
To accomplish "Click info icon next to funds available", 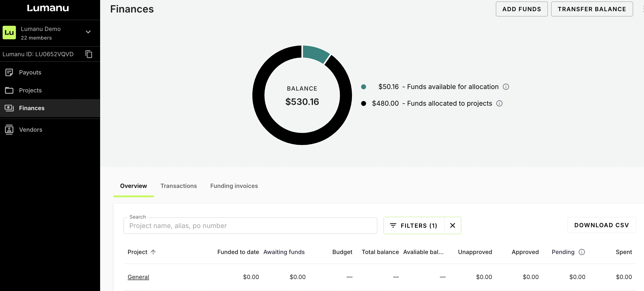I will pyautogui.click(x=506, y=87).
